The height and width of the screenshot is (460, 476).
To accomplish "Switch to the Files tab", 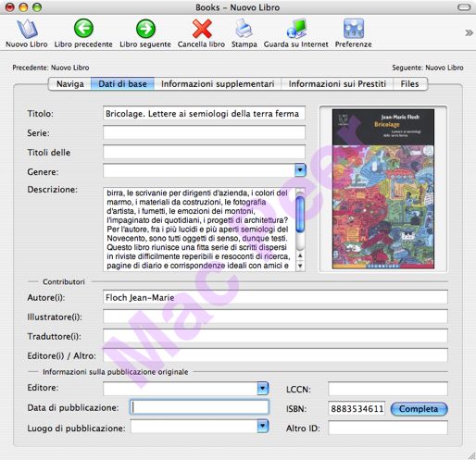I will tap(410, 84).
